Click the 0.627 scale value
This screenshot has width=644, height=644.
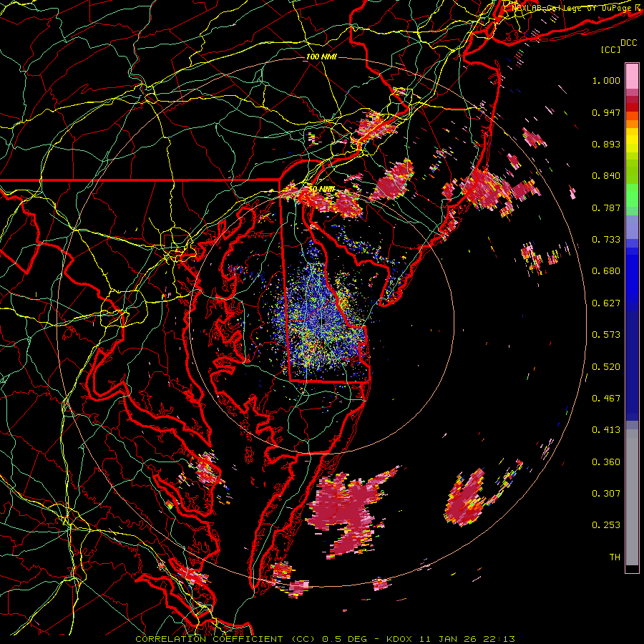[606, 303]
